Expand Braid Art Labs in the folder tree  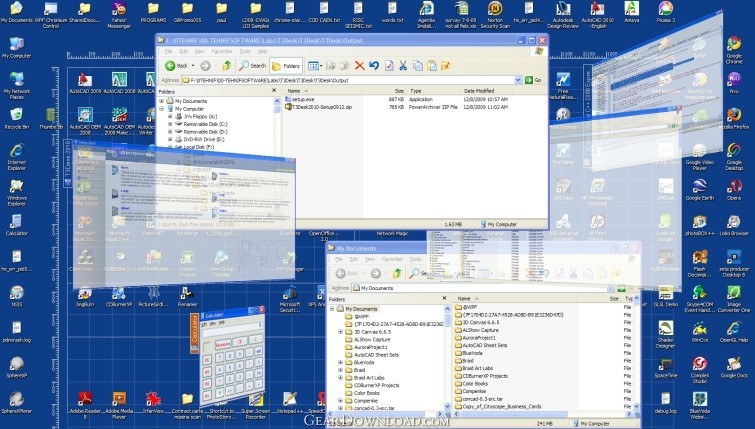pyautogui.click(x=340, y=378)
